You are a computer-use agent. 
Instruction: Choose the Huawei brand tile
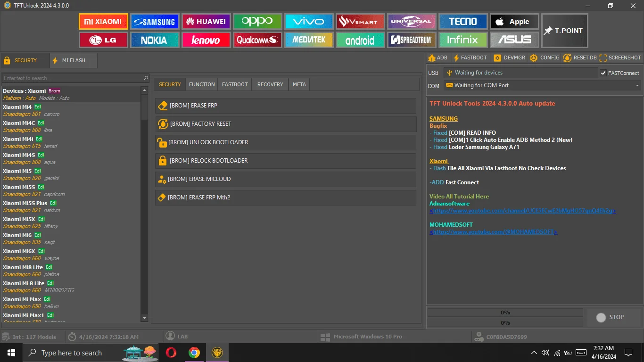click(206, 22)
